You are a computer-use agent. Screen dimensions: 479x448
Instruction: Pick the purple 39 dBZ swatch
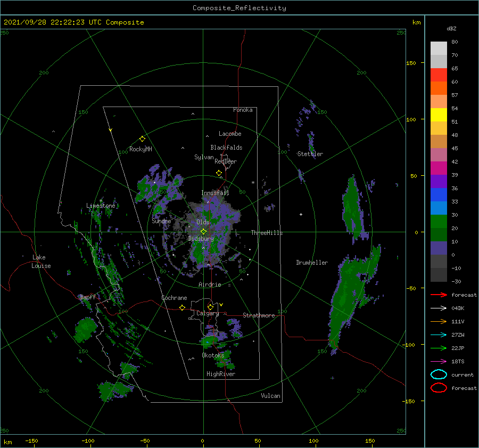[439, 181]
